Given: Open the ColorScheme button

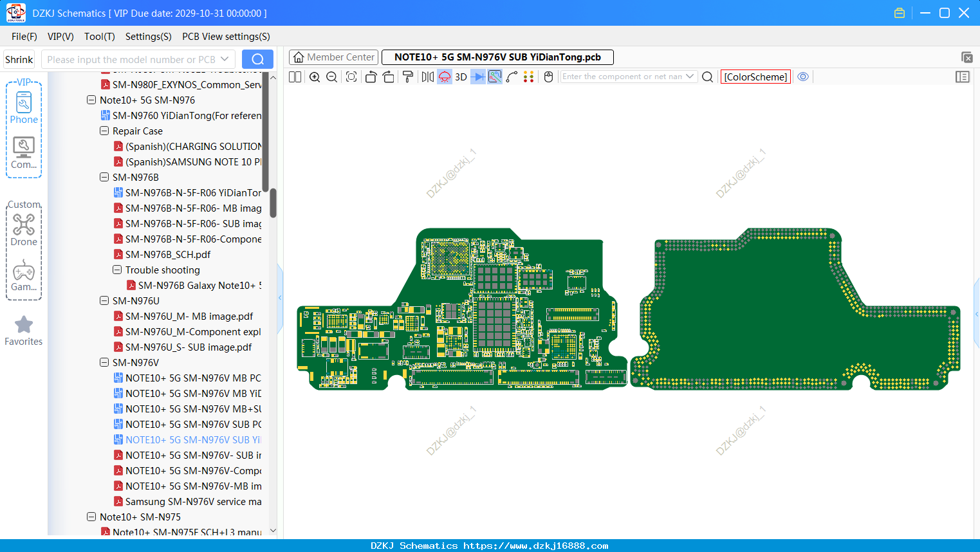Looking at the screenshot, I should click(755, 77).
